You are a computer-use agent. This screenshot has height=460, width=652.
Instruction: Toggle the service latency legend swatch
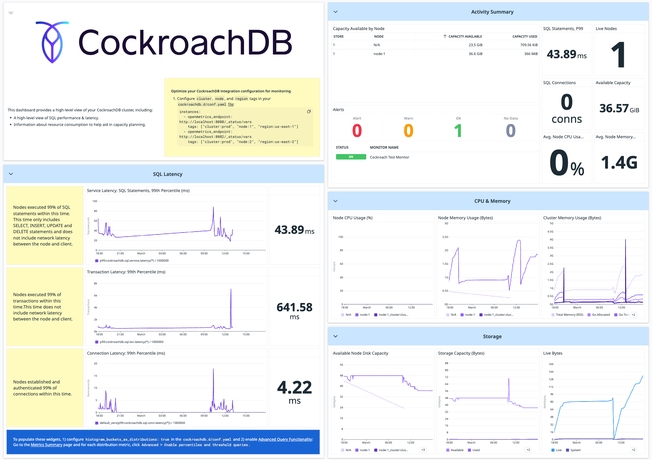tap(97, 261)
